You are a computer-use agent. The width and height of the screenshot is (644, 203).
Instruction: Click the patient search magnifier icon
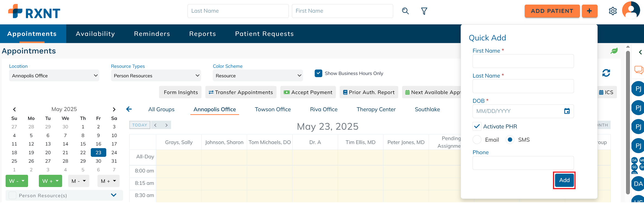coord(405,11)
